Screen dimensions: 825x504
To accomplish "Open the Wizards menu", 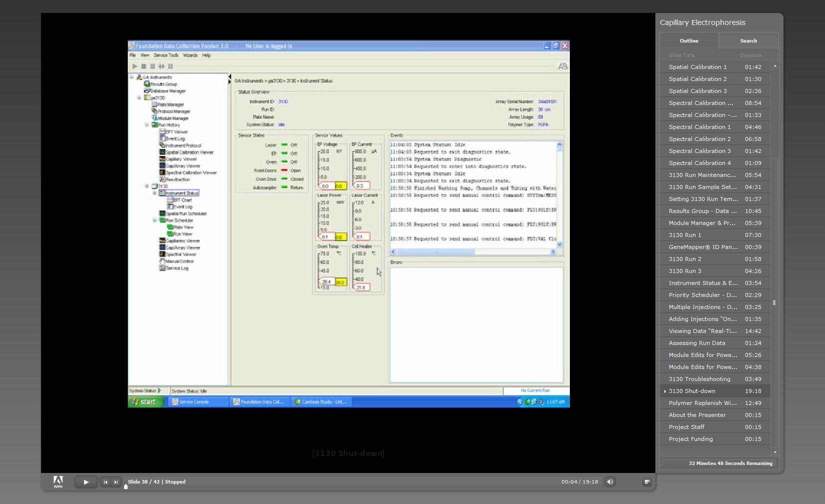I will 190,55.
